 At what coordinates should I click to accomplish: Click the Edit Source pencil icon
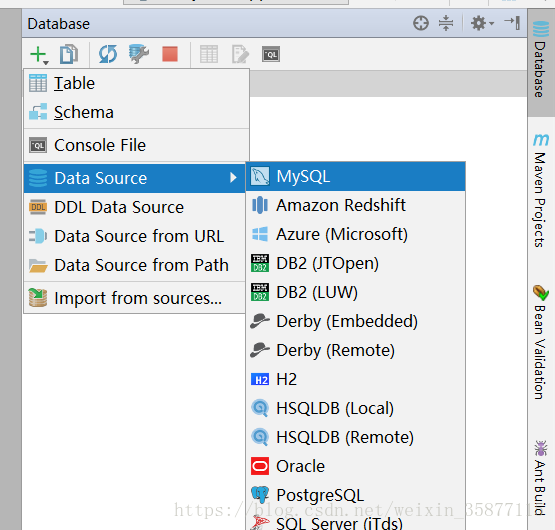[x=240, y=55]
